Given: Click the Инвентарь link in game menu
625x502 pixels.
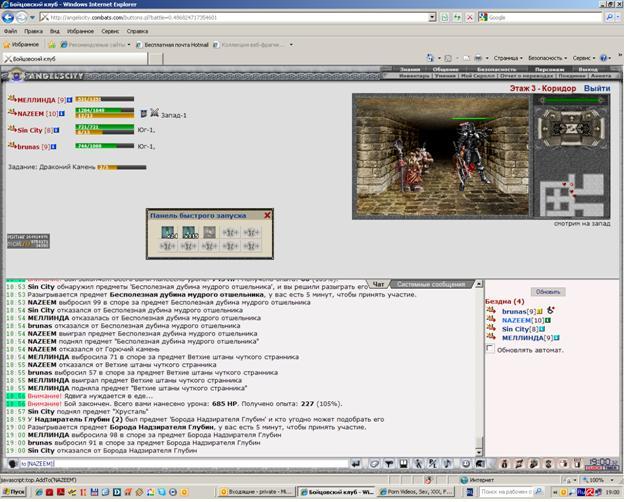Looking at the screenshot, I should click(415, 76).
